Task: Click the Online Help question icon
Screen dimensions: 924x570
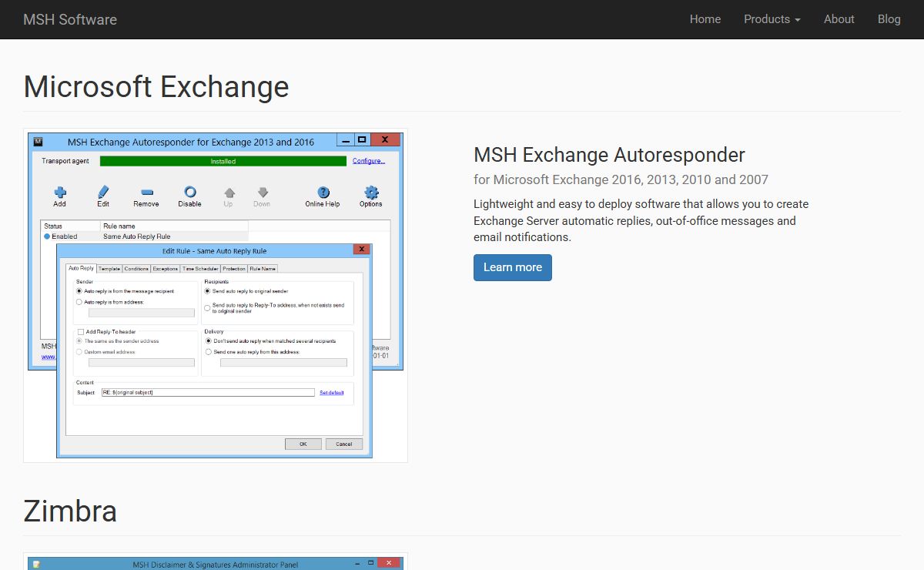Action: (323, 193)
